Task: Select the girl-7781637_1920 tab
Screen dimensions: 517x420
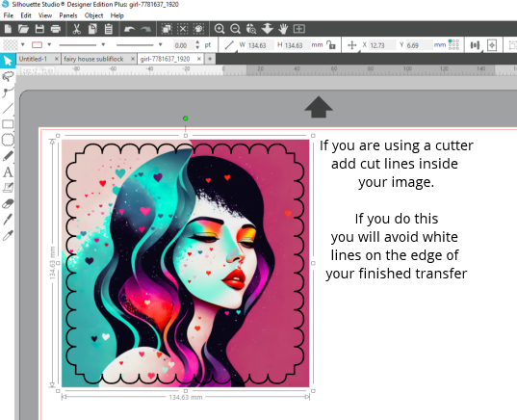Action: coord(165,59)
